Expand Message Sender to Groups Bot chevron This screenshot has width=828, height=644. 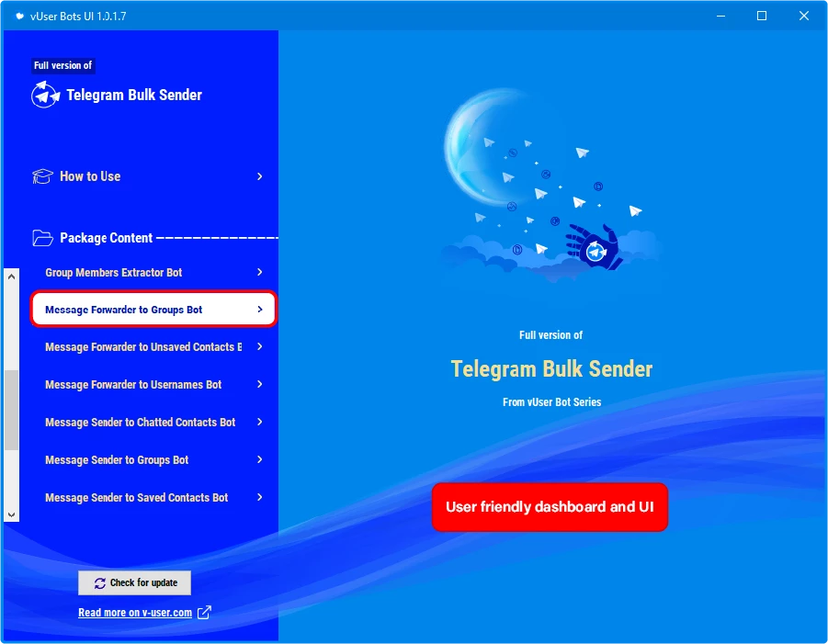(x=260, y=459)
